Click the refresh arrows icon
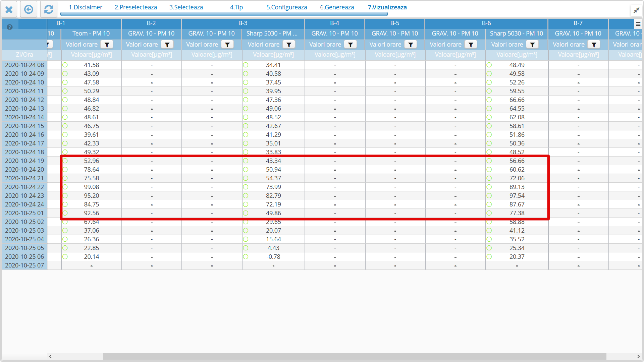The image size is (644, 362). coord(49,9)
